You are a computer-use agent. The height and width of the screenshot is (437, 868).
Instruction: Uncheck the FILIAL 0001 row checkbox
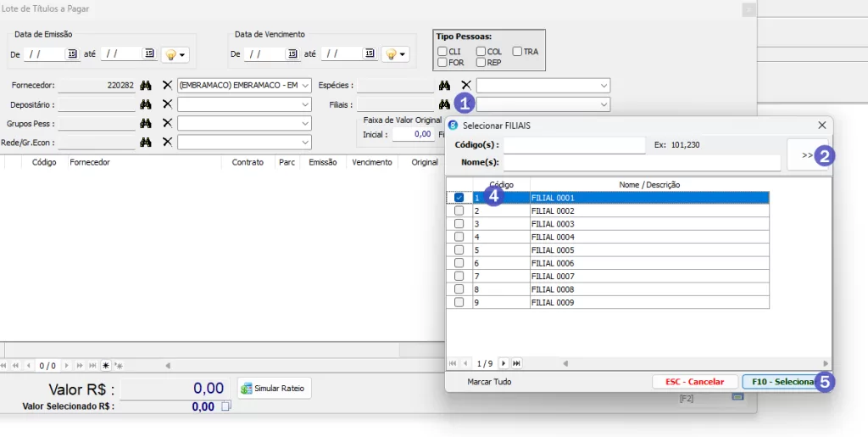pyautogui.click(x=459, y=198)
